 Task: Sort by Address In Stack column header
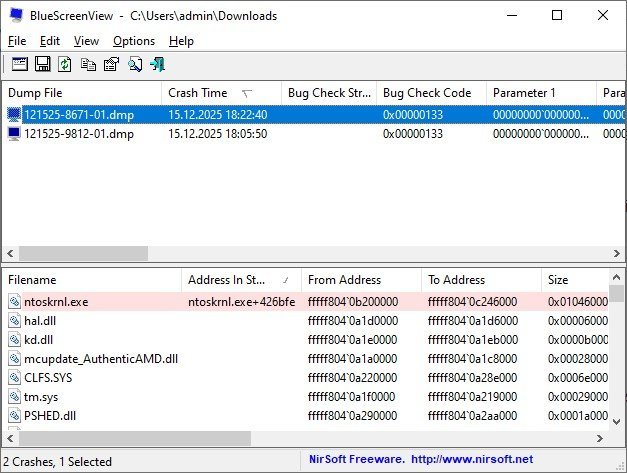point(228,280)
